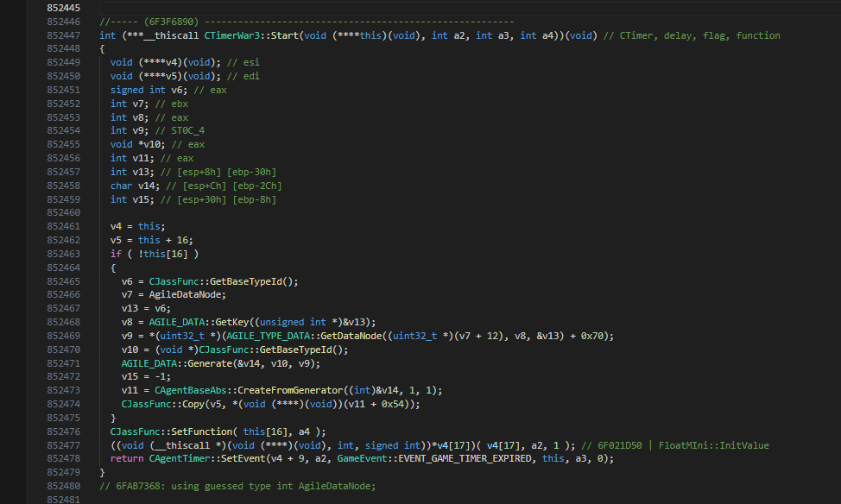Click variable declaration v4 with esi comment

[x=185, y=62]
